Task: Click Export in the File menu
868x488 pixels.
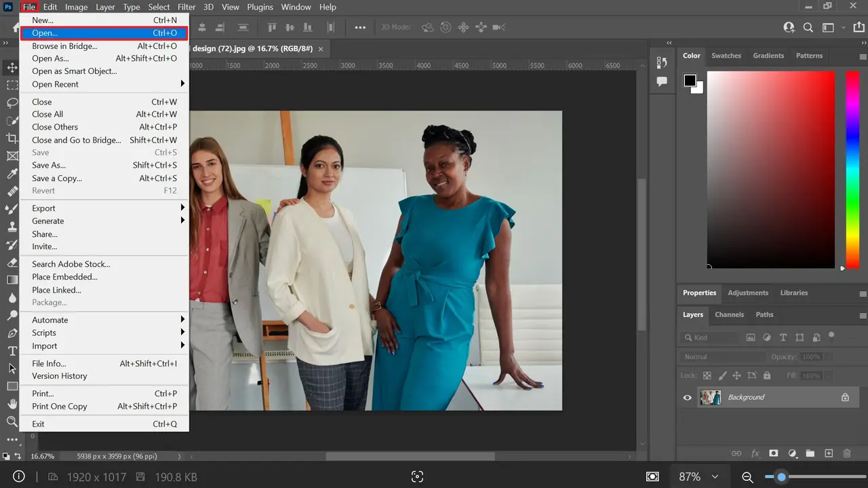Action: (x=43, y=208)
